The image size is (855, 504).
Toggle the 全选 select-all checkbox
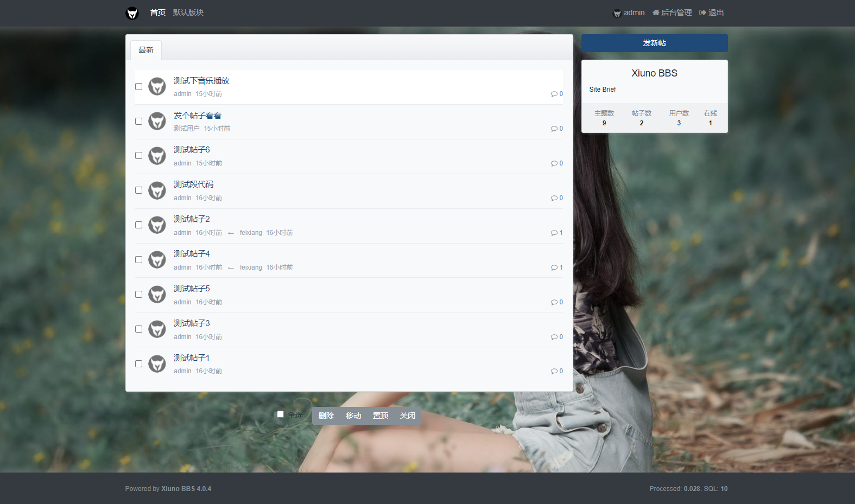280,414
